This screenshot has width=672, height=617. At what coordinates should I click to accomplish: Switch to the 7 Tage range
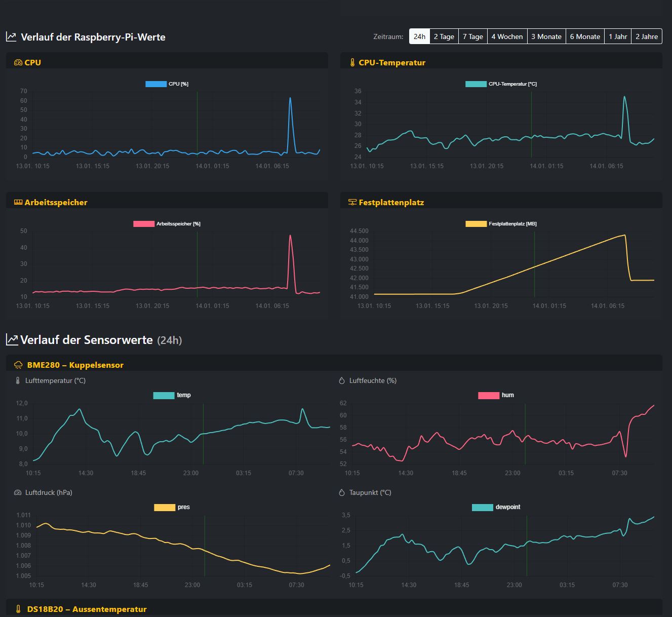472,36
